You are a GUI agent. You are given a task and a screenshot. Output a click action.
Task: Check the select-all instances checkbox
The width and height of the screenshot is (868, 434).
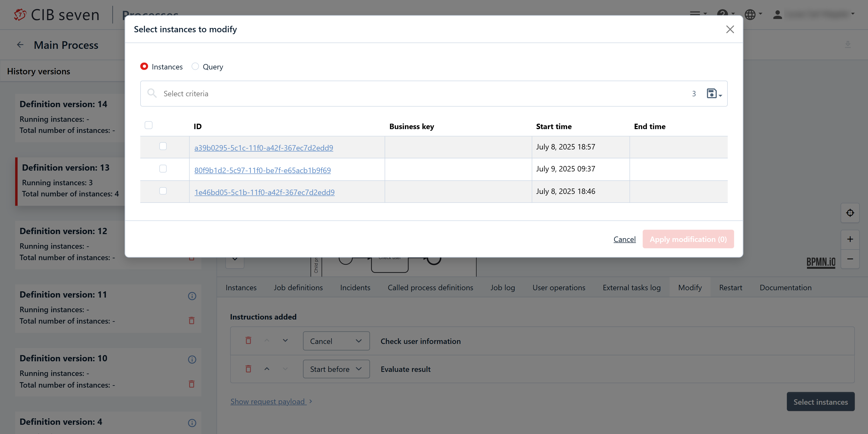149,125
